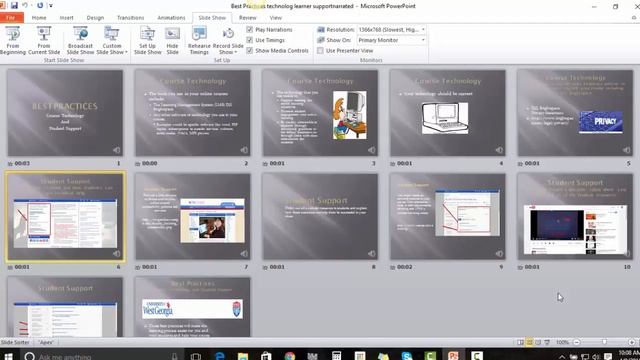Click the 100% zoom level text
This screenshot has height=360, width=640.
click(x=562, y=342)
